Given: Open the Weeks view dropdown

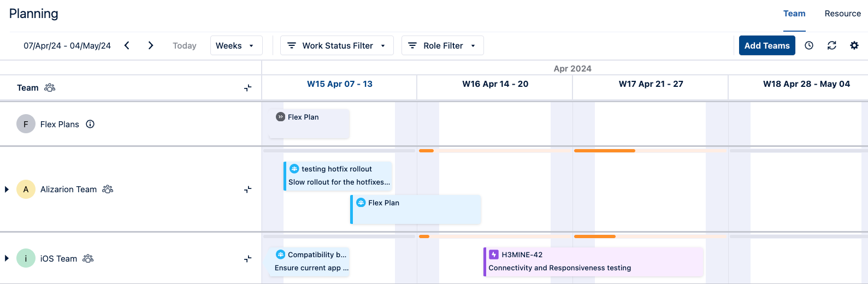Looking at the screenshot, I should coord(236,46).
